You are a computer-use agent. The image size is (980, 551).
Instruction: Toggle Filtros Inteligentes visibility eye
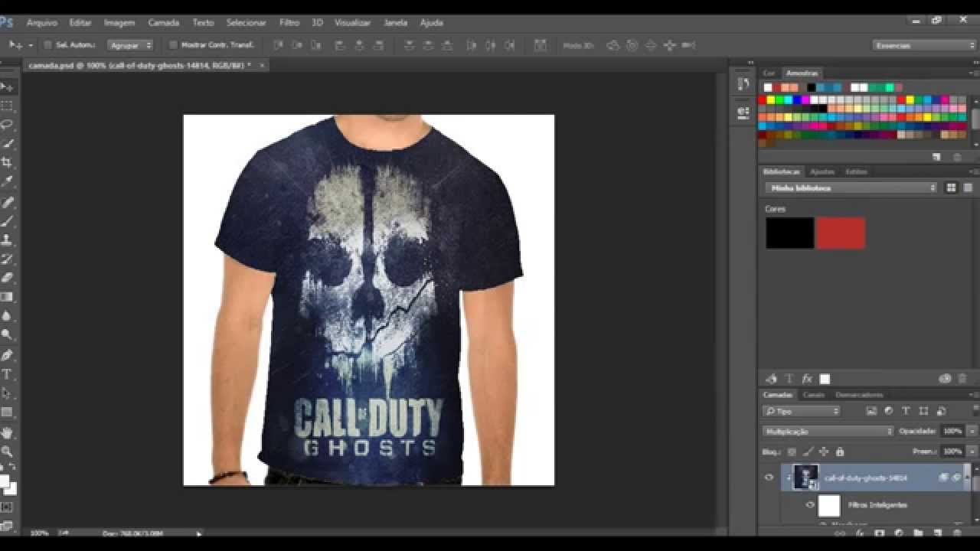click(x=810, y=505)
